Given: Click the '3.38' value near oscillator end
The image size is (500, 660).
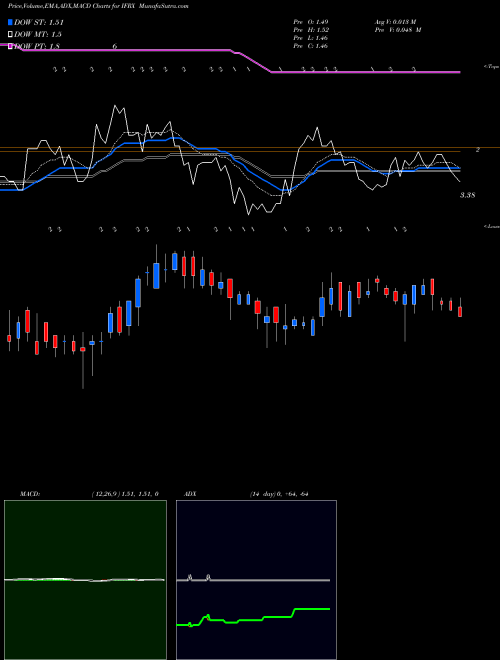Looking at the screenshot, I should coord(468,195).
